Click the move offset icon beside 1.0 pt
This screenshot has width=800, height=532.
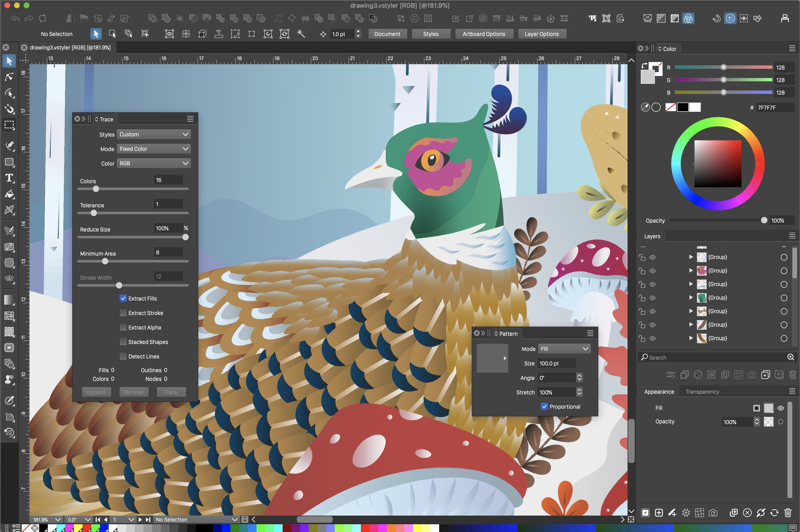323,34
